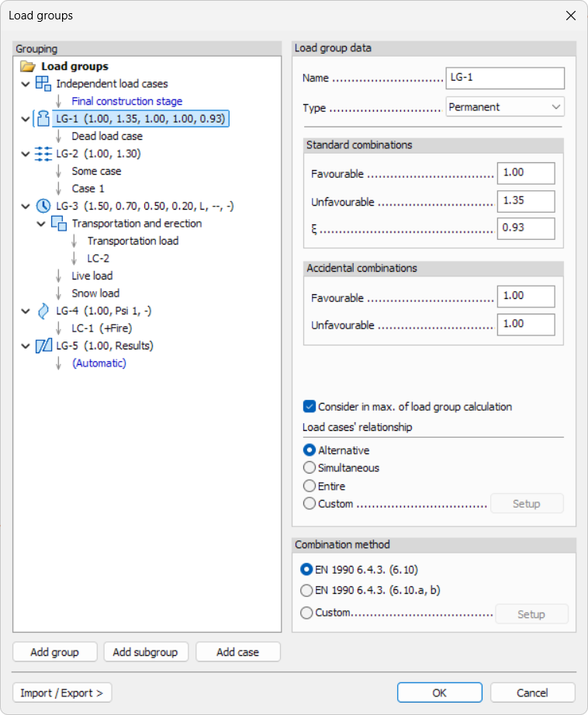This screenshot has width=588, height=715.
Task: Click the Add subgroup button
Action: [x=145, y=652]
